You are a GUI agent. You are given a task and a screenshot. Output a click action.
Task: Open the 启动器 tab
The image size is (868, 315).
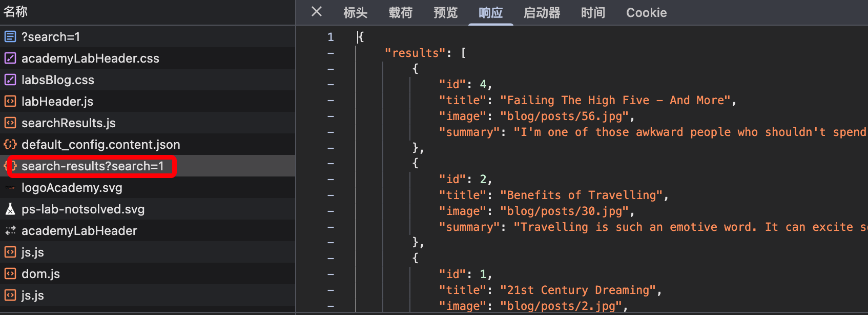point(542,13)
